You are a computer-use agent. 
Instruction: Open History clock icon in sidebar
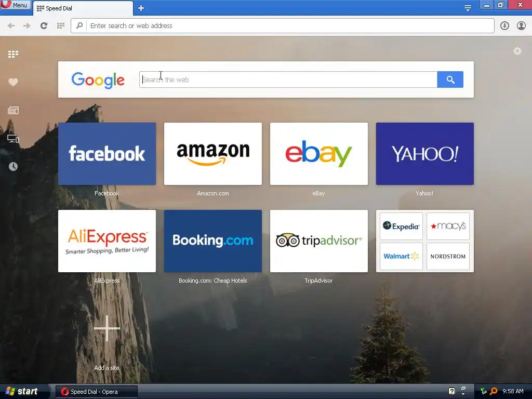13,167
